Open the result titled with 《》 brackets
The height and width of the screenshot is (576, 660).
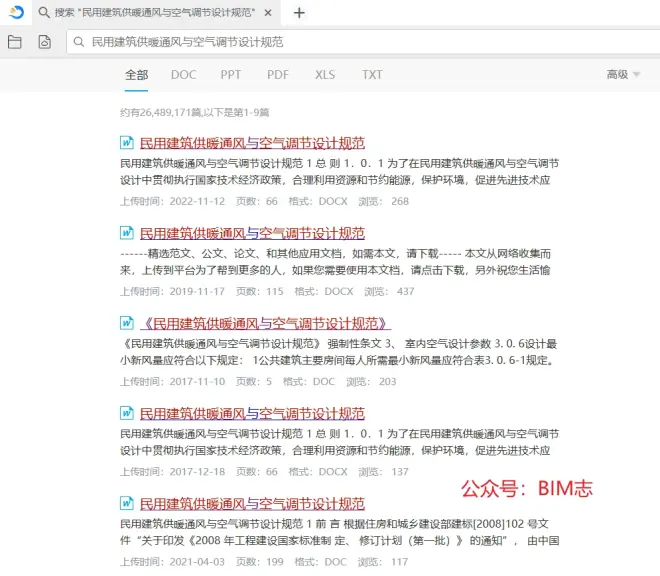265,323
